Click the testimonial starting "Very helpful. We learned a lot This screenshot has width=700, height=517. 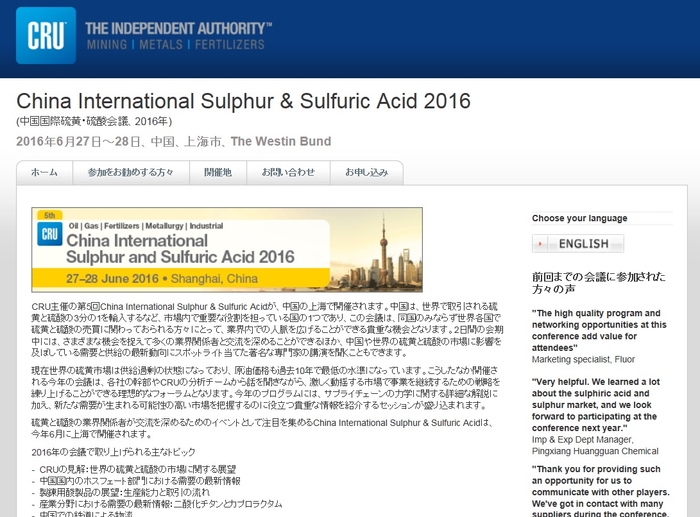point(596,405)
